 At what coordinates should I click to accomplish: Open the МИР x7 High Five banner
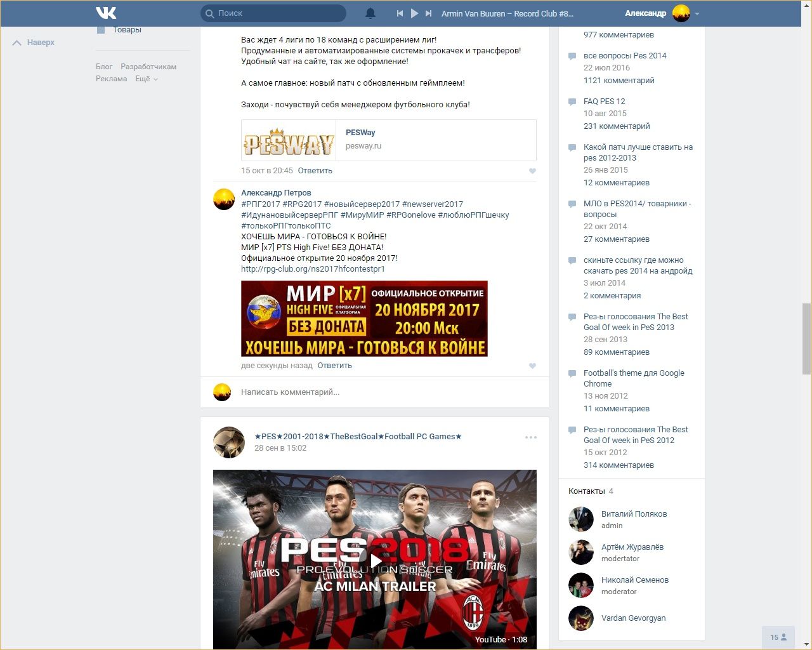[364, 319]
